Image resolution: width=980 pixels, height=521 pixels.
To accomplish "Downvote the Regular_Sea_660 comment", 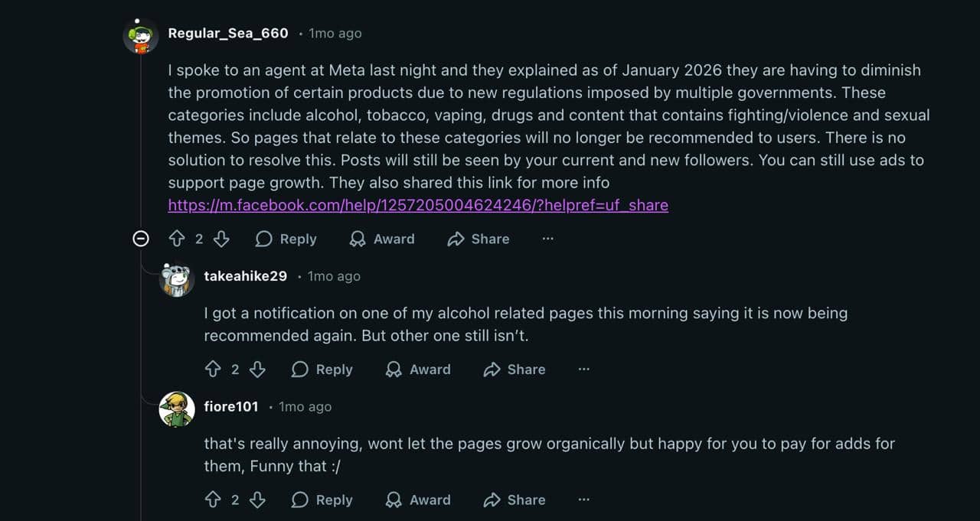I will pyautogui.click(x=221, y=239).
